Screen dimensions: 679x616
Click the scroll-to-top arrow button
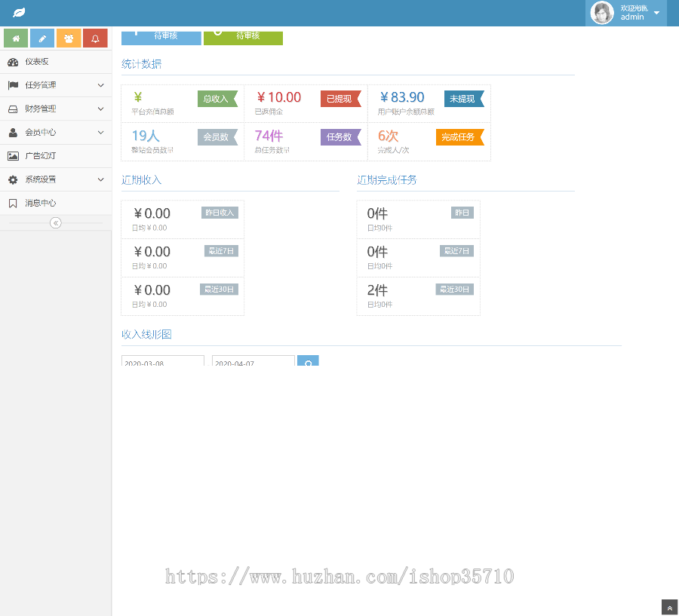[669, 608]
